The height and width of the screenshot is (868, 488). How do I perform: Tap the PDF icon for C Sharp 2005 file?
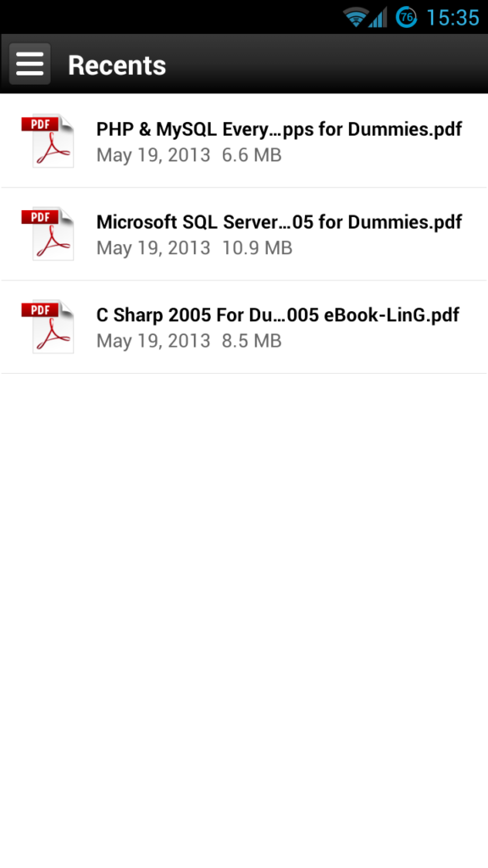[x=47, y=326]
